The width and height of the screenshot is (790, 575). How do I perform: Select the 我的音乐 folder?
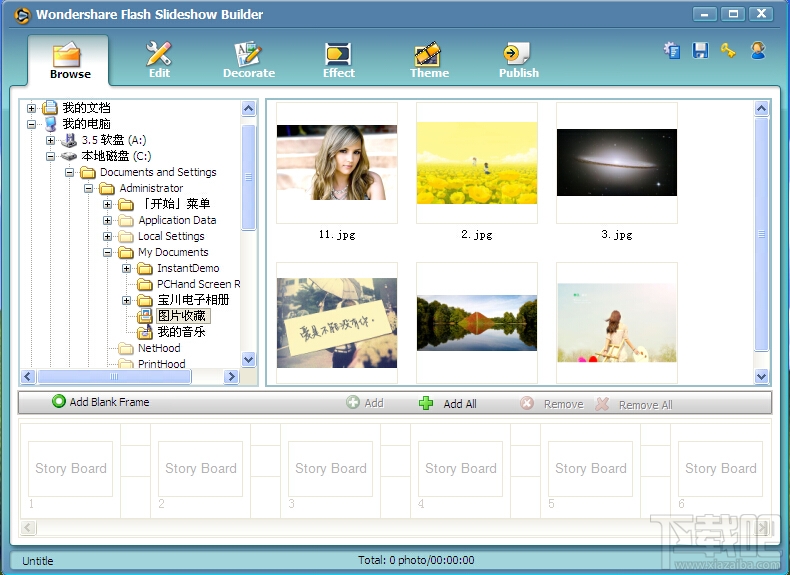pos(181,332)
